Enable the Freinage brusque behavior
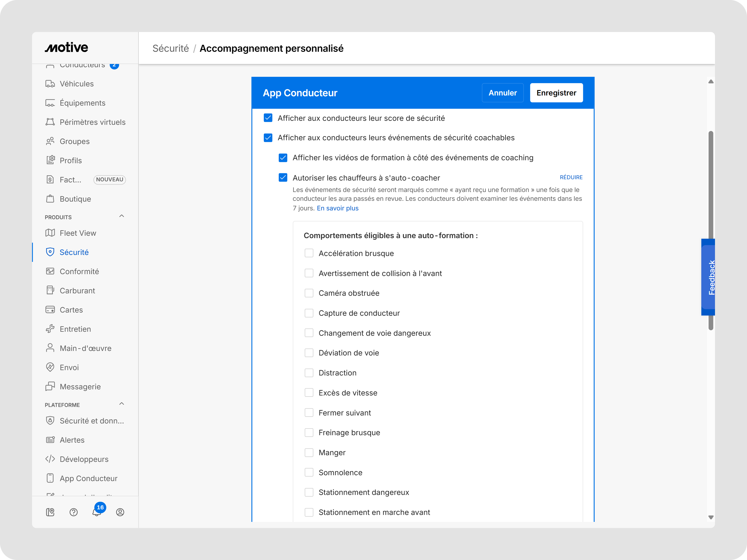This screenshot has height=560, width=747. click(x=309, y=433)
